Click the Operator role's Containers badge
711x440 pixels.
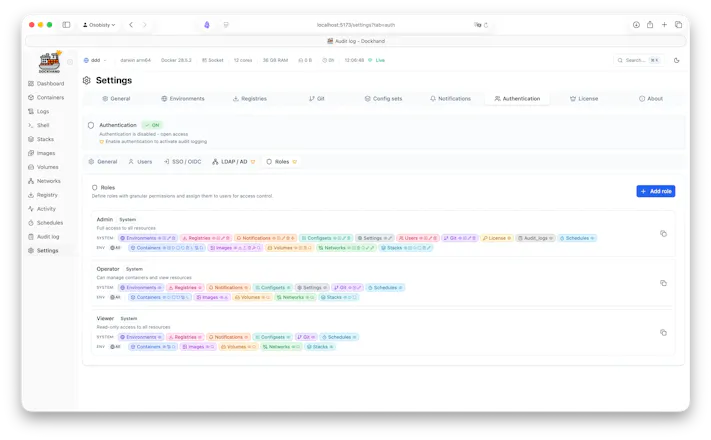160,298
